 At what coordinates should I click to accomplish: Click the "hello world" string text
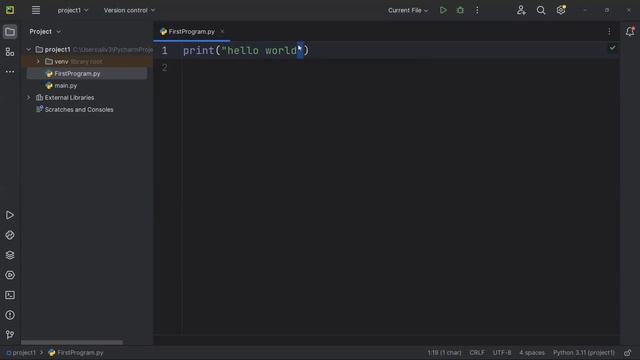coord(262,51)
